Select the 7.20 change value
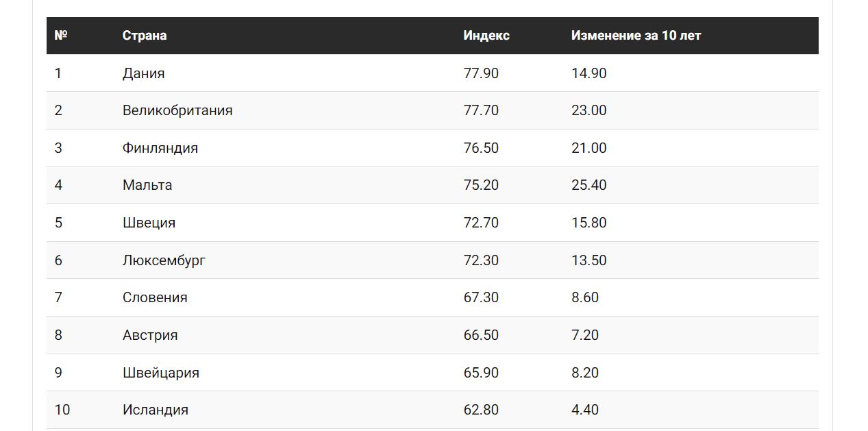 click(x=585, y=335)
